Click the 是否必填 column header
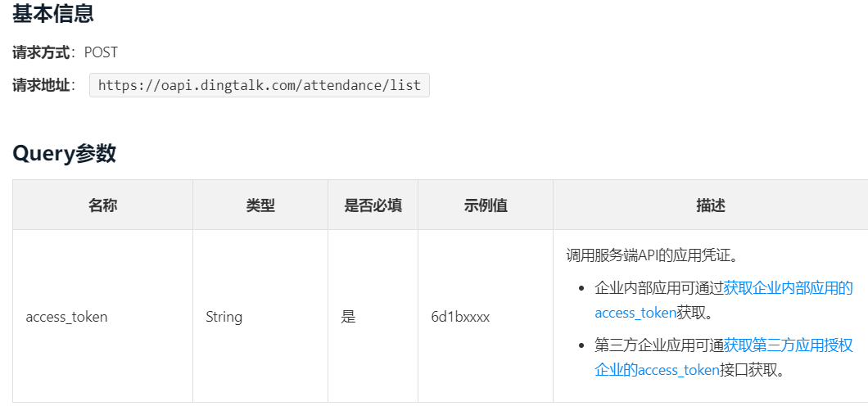The width and height of the screenshot is (868, 415). coord(373,205)
